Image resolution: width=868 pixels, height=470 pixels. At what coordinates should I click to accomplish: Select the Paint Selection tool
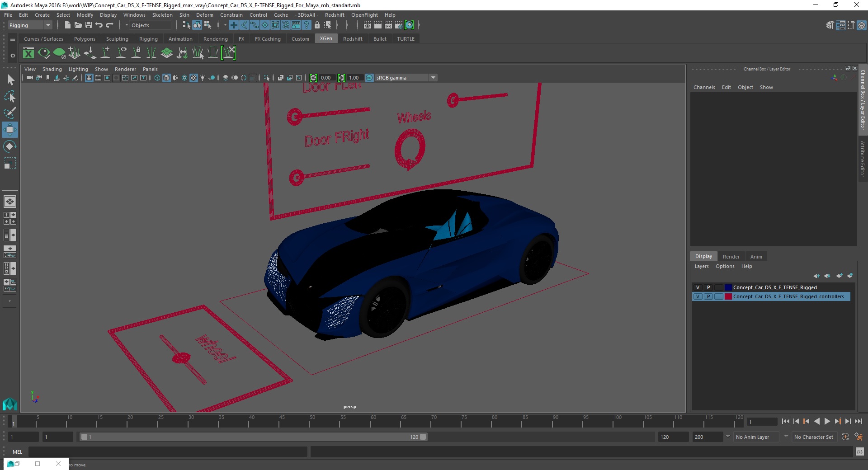[x=10, y=113]
